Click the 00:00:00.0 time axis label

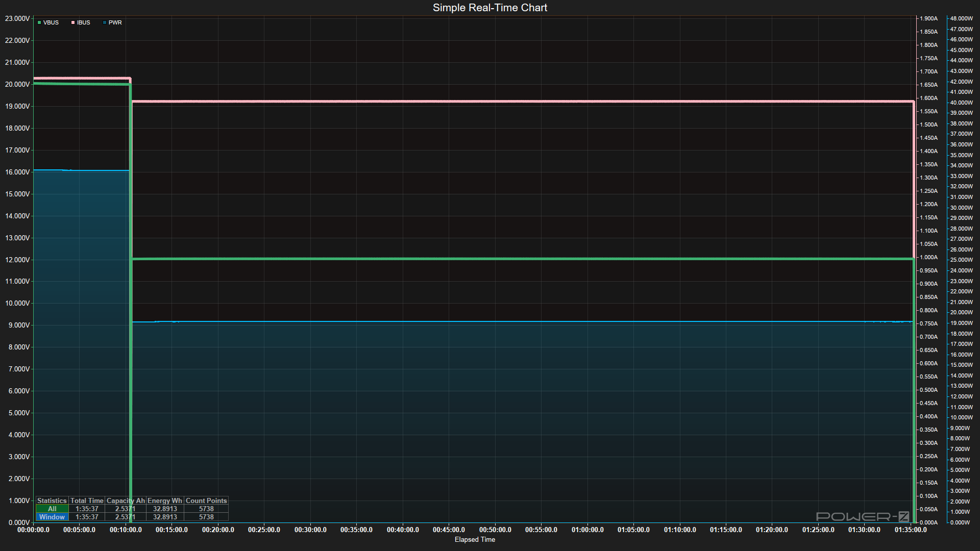pos(33,530)
